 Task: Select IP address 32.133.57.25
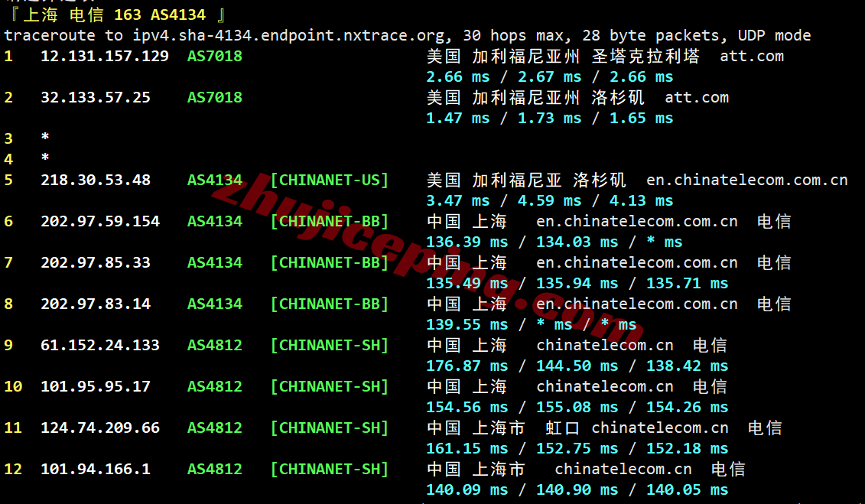tap(96, 98)
